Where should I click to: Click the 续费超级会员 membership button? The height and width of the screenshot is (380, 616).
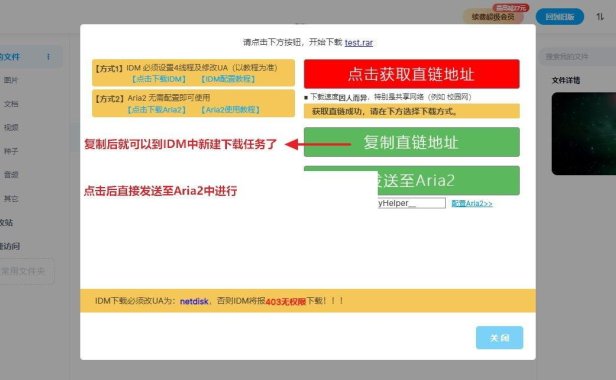pyautogui.click(x=493, y=17)
